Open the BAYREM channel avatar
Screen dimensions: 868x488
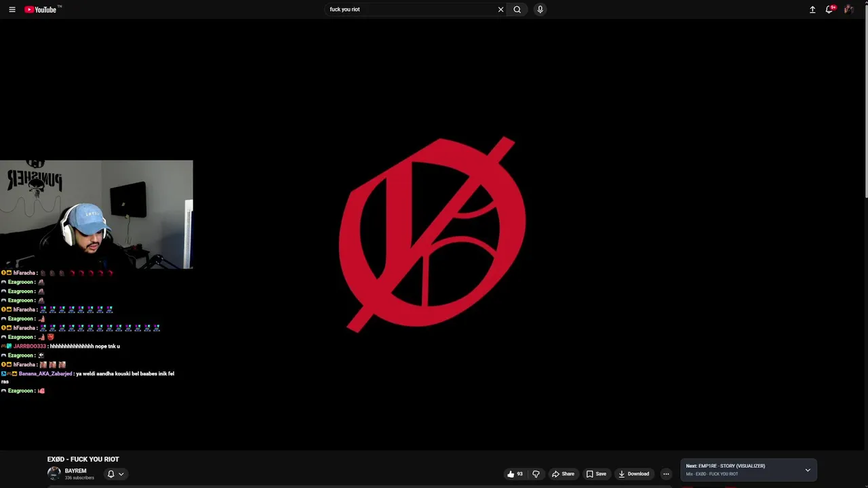pyautogui.click(x=54, y=473)
